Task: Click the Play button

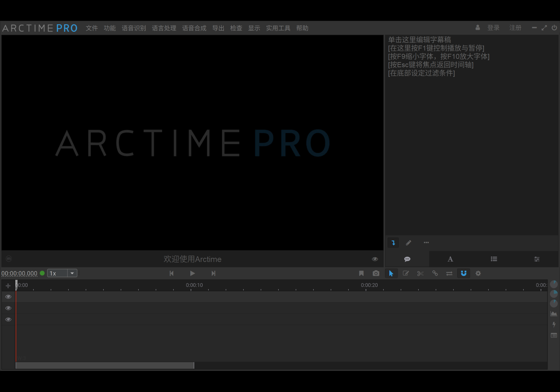Action: tap(192, 273)
